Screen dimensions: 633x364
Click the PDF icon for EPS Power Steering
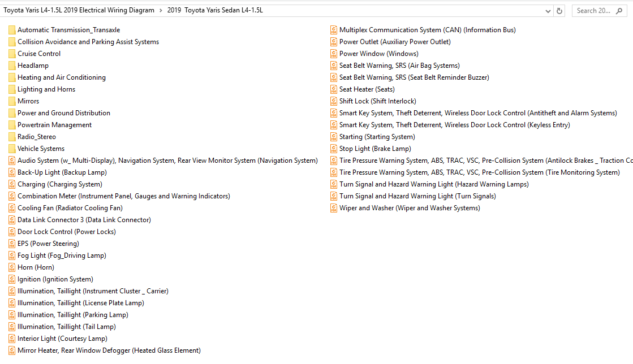pos(12,244)
